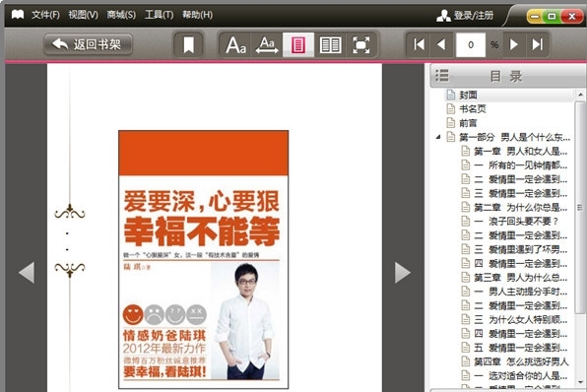Open the 视图(V) menu
587x392 pixels.
click(x=83, y=15)
